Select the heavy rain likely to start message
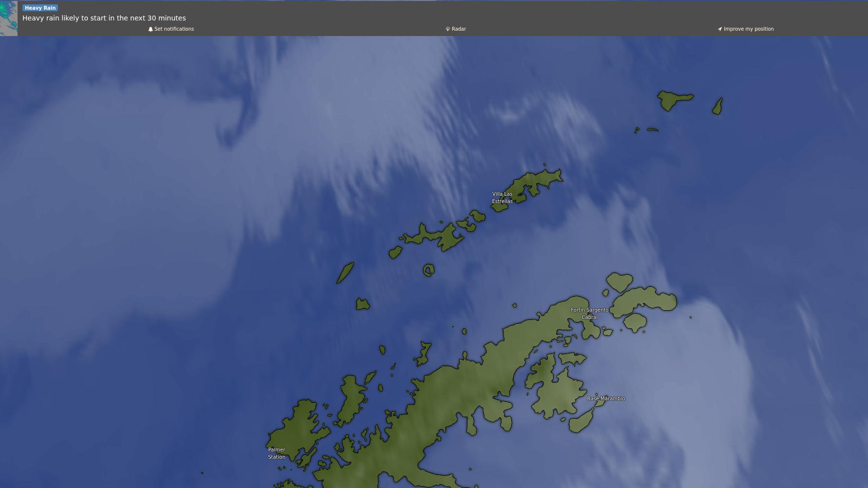Image resolution: width=868 pixels, height=488 pixels. (104, 18)
